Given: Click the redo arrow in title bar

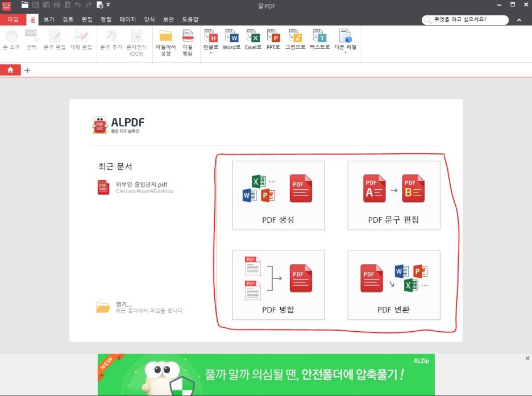Looking at the screenshot, I should coord(89,5).
